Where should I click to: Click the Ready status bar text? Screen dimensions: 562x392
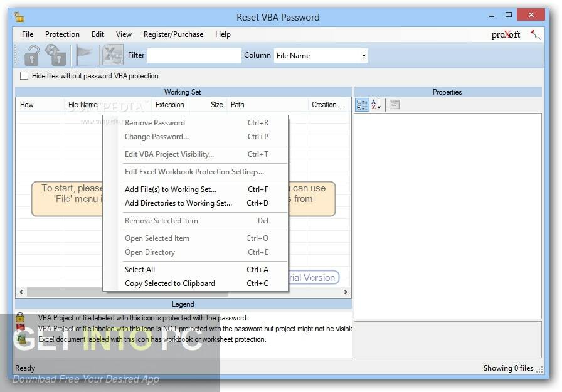click(25, 368)
